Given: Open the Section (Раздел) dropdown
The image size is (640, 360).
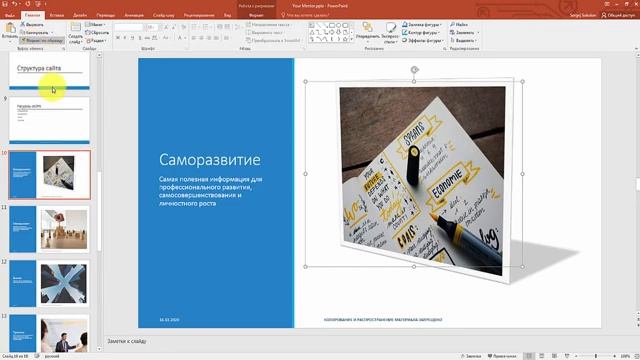Looking at the screenshot, I should click(96, 40).
